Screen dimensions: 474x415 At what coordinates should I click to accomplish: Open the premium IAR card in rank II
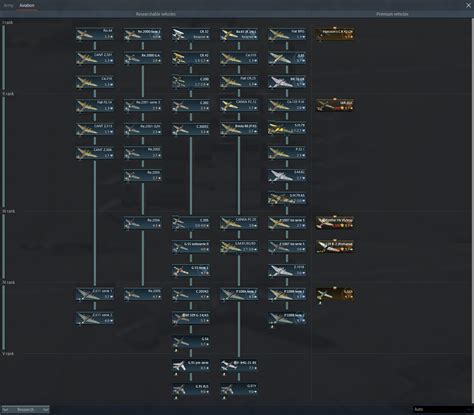click(335, 105)
